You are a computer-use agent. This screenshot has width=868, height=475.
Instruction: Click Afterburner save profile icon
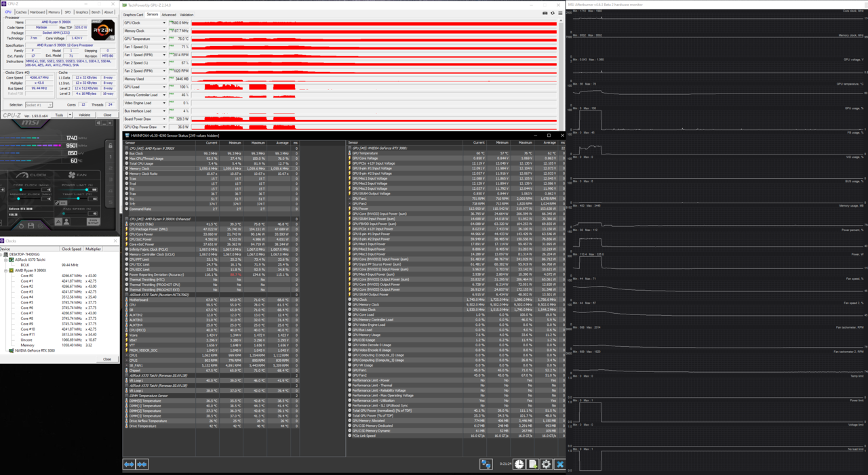tap(31, 226)
